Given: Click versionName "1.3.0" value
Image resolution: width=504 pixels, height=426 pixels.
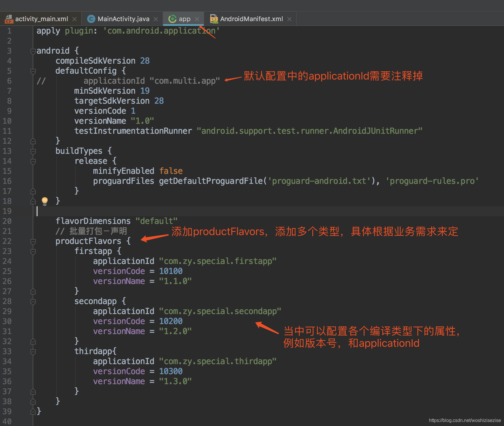Looking at the screenshot, I should tap(175, 381).
